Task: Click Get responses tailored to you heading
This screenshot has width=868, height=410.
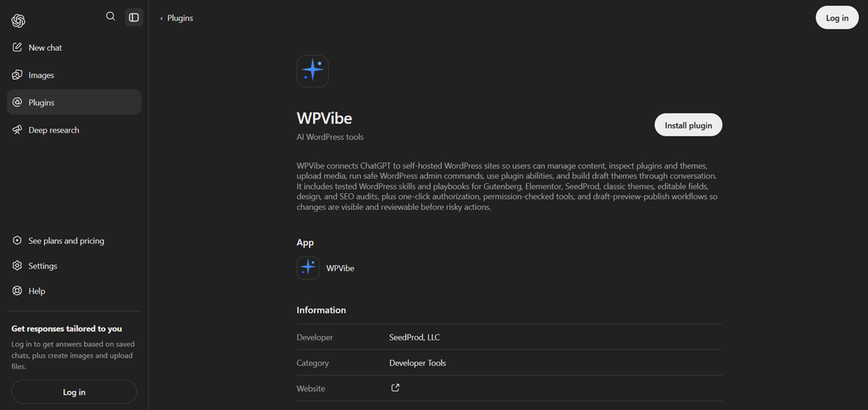Action: tap(66, 329)
